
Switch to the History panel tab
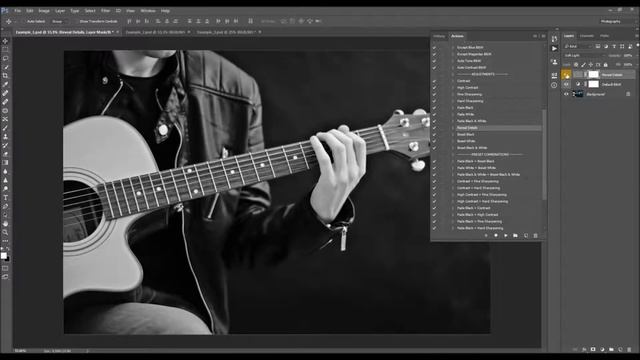click(x=439, y=36)
